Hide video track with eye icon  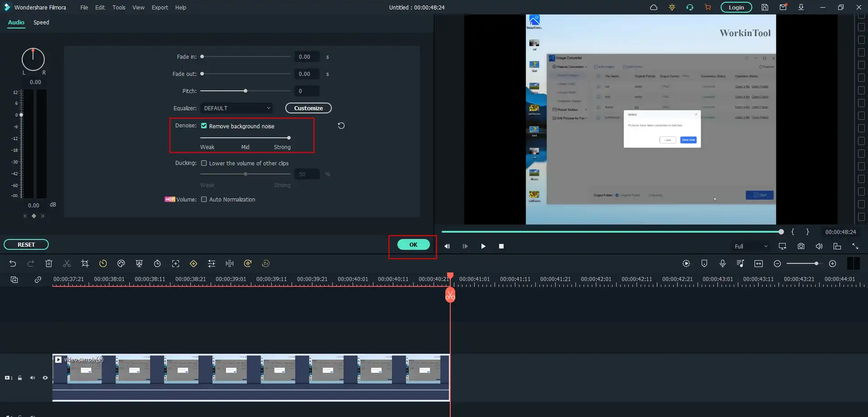(x=45, y=378)
